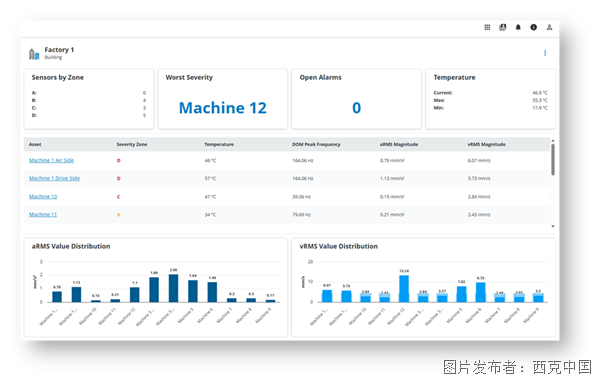
Task: Click the 9.75 bar in vRMS chart
Action: pyautogui.click(x=481, y=292)
